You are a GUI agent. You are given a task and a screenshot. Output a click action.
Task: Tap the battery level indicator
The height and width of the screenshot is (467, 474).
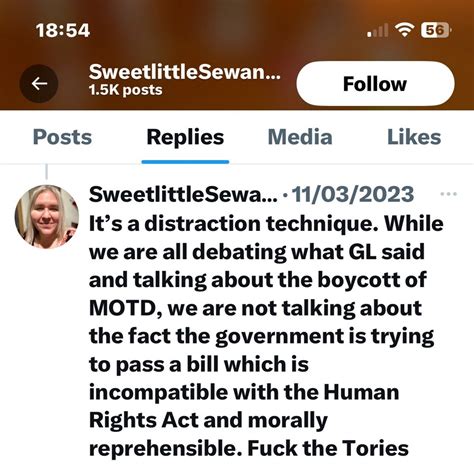pyautogui.click(x=436, y=30)
